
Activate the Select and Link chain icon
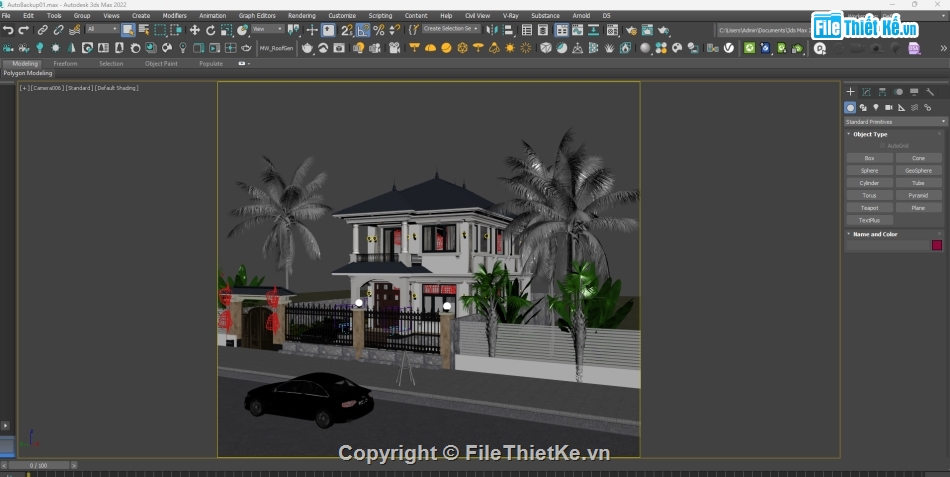(x=42, y=30)
